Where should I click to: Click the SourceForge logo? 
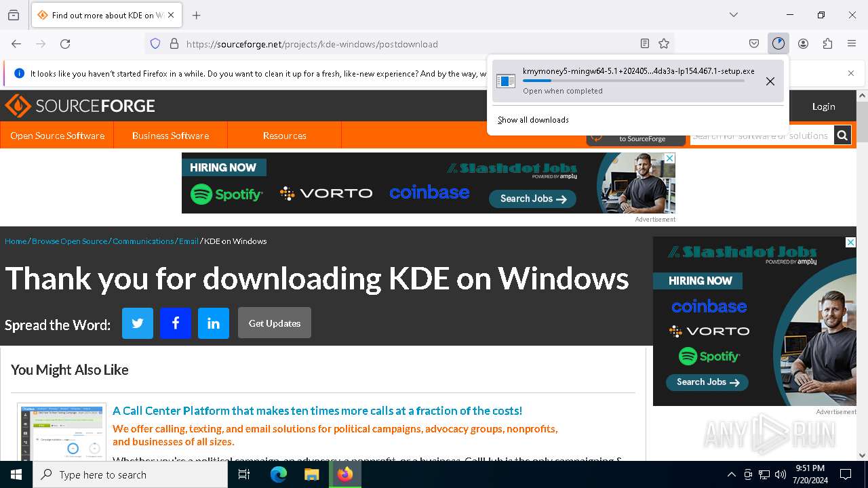click(80, 106)
